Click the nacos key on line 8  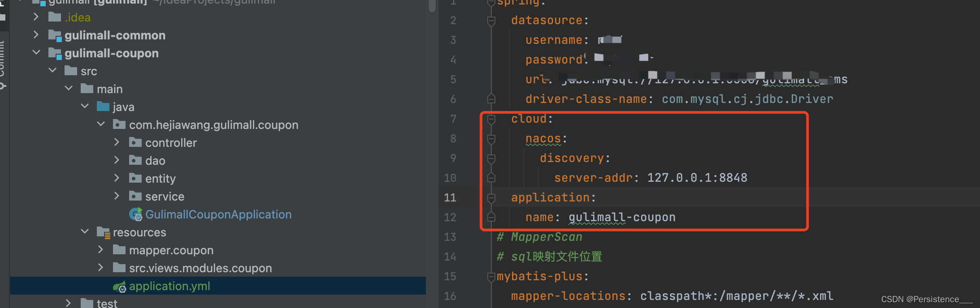(543, 139)
